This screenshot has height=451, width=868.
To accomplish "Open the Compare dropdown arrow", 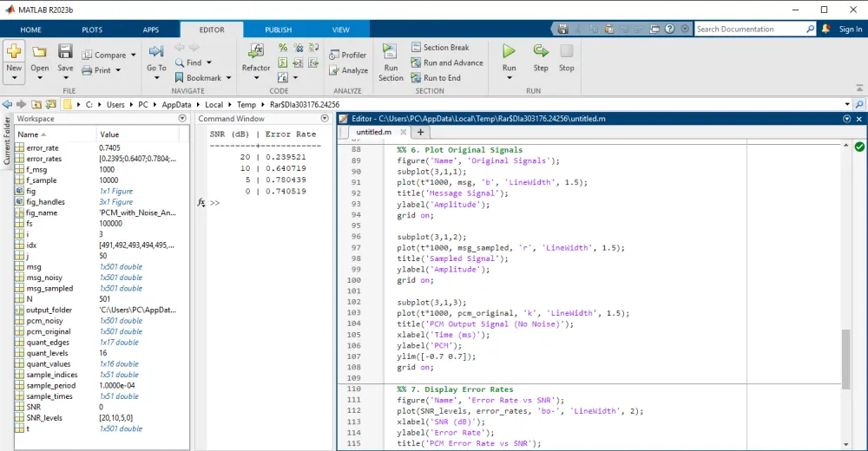I will [134, 55].
